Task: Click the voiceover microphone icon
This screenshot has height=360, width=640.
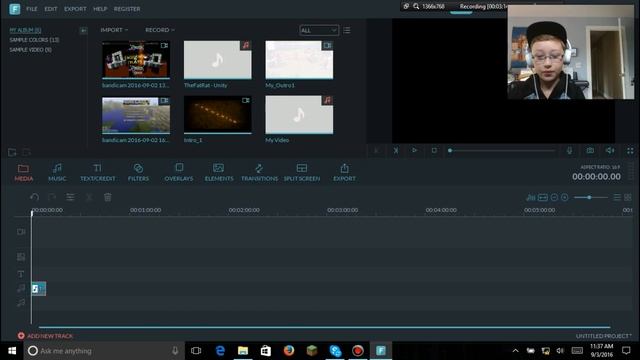Action: (569, 151)
